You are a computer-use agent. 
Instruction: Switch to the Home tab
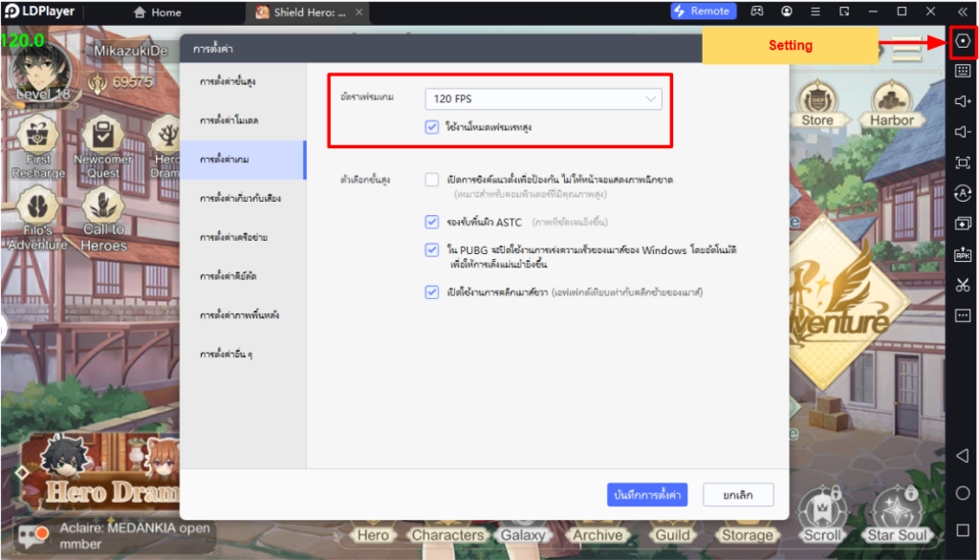click(157, 12)
